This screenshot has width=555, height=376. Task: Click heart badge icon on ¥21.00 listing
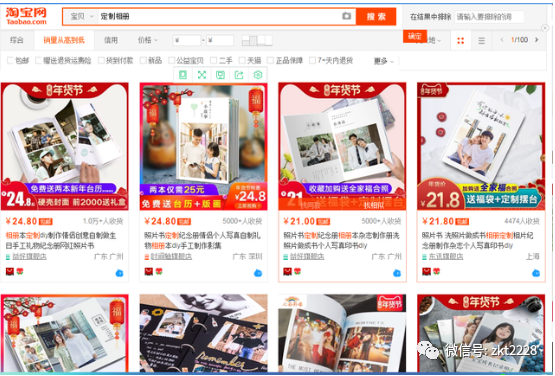pos(297,272)
